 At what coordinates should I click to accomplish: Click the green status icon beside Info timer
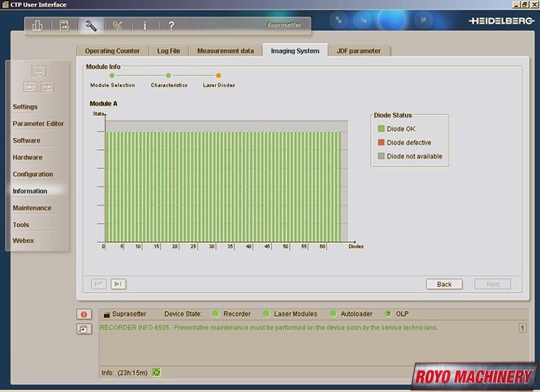pyautogui.click(x=156, y=371)
